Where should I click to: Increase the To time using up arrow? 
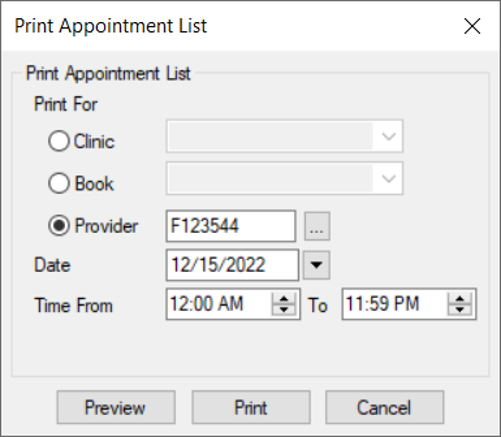coord(460,298)
